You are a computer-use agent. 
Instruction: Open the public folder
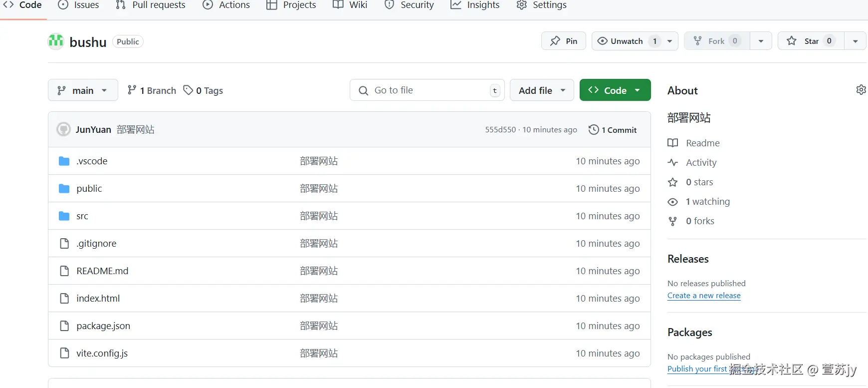pyautogui.click(x=89, y=188)
